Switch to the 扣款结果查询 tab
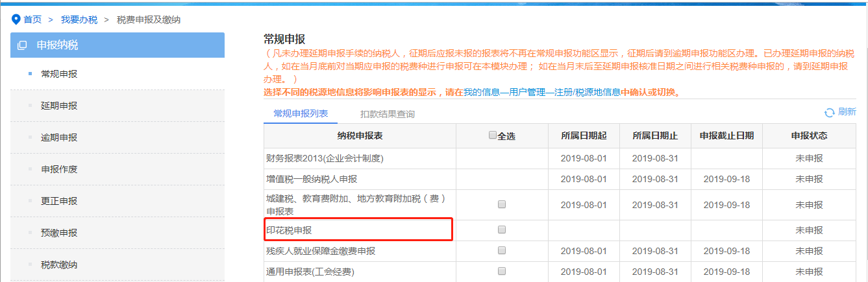This screenshot has height=282, width=868. click(388, 114)
